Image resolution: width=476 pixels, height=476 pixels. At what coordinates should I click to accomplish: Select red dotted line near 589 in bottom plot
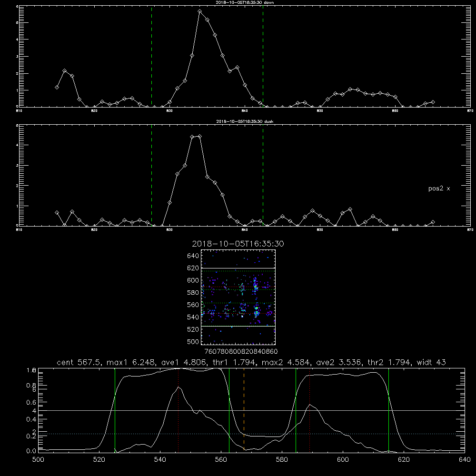point(309,410)
